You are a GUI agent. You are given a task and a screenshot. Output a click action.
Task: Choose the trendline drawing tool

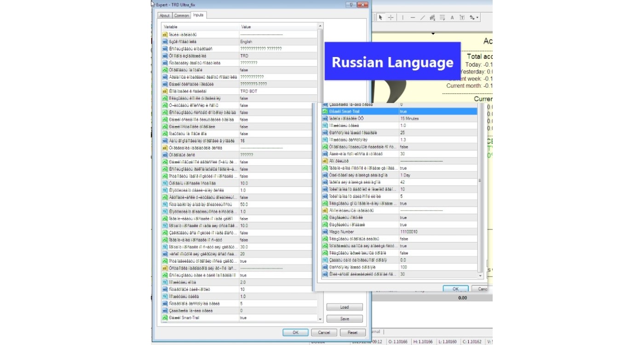(422, 17)
